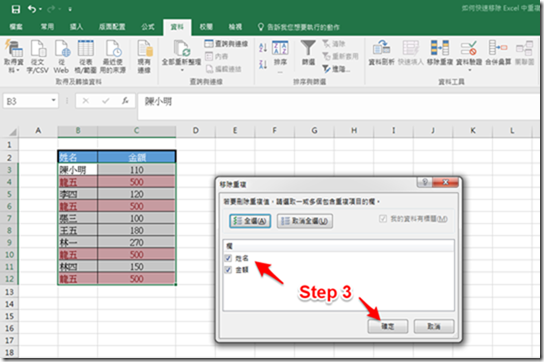Click 全選(A) Select All button in dialog
Viewport: 544px width, 362px height.
coord(250,221)
